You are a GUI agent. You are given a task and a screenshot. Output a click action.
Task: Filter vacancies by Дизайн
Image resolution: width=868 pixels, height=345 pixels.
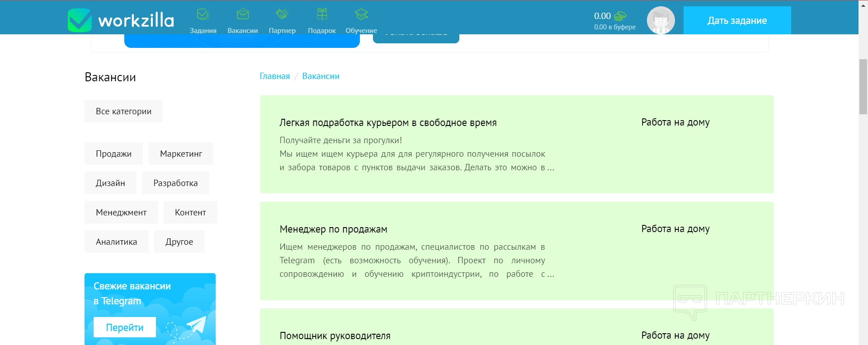click(110, 183)
